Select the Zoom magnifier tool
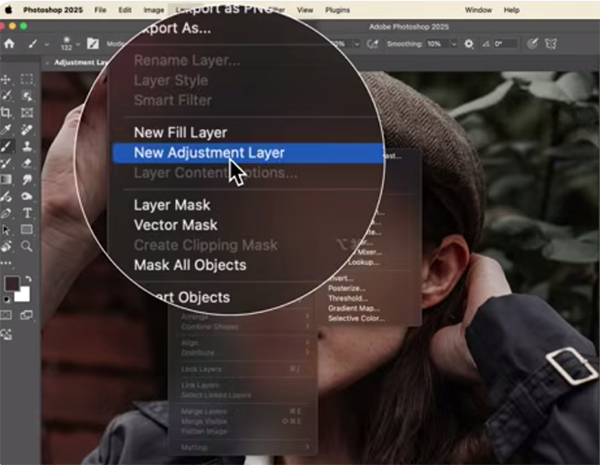 tap(27, 246)
